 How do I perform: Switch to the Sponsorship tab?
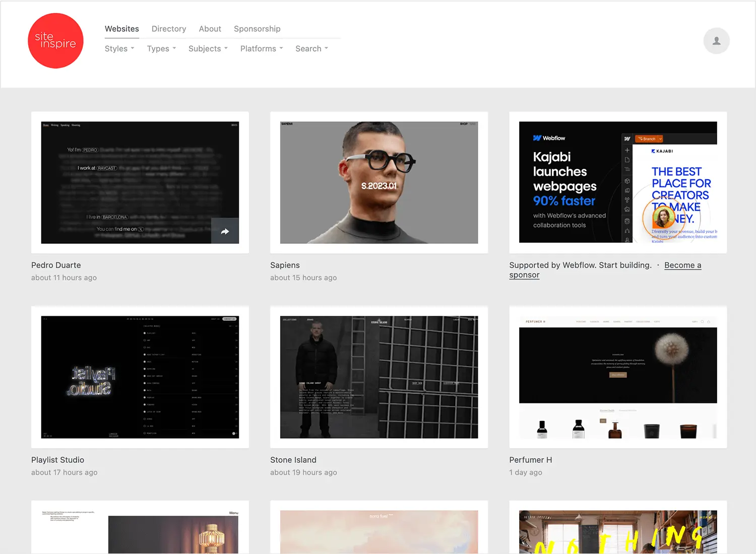(257, 29)
